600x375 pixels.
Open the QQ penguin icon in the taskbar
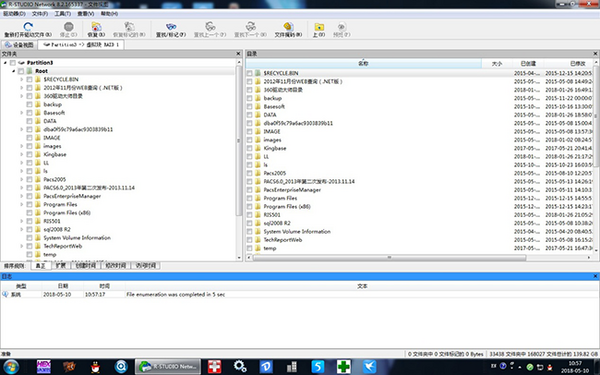tap(96, 367)
